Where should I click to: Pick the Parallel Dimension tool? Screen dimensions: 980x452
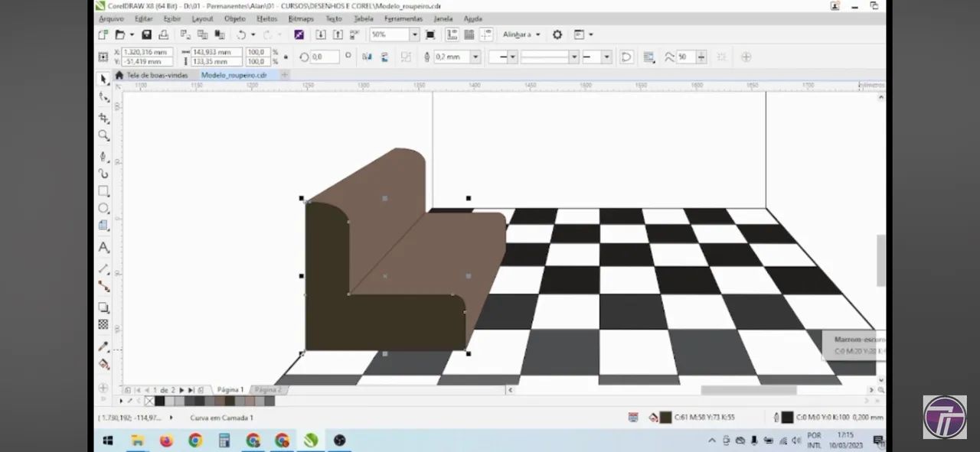103,268
